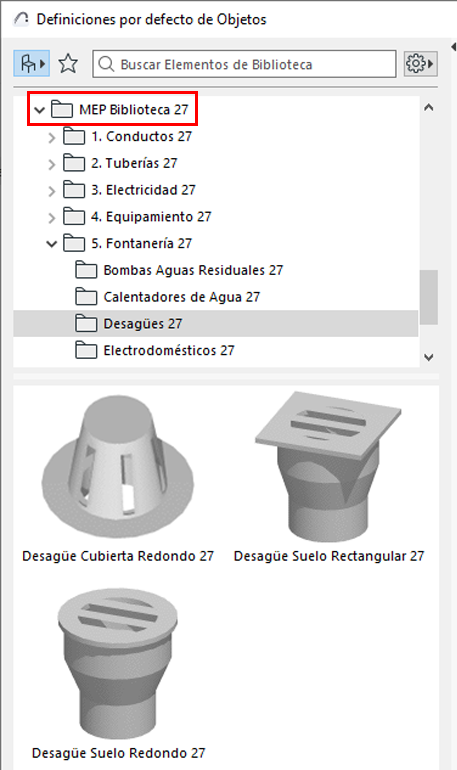Screen dimensions: 457x770
Task: Click the folder tree scrollbar thumb
Action: [429, 297]
